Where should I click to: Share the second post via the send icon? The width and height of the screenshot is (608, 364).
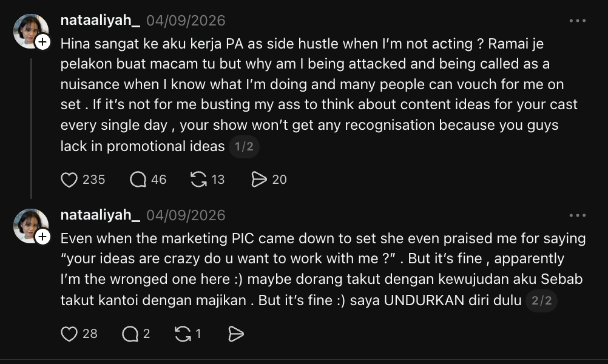(x=236, y=334)
